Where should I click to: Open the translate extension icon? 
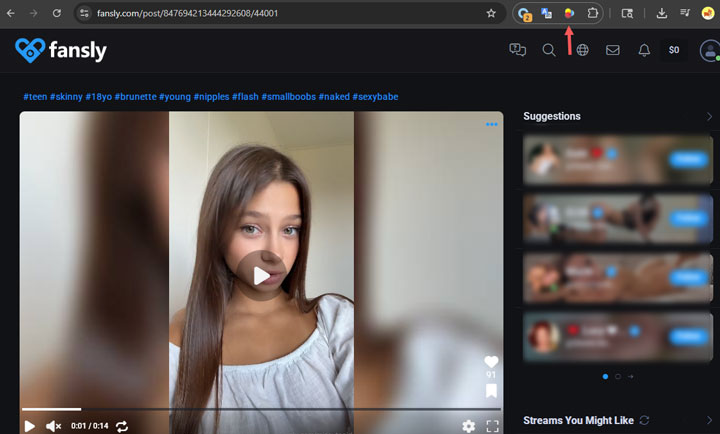click(546, 13)
